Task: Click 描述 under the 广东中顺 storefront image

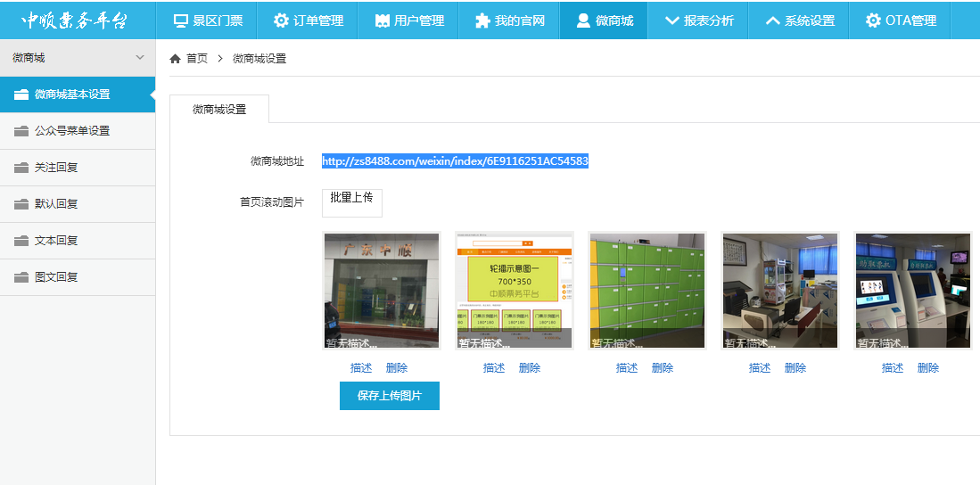Action: coord(361,368)
